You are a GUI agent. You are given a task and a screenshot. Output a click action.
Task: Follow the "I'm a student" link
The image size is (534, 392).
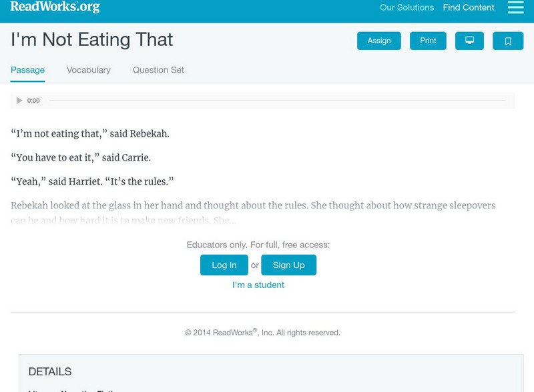pos(258,285)
